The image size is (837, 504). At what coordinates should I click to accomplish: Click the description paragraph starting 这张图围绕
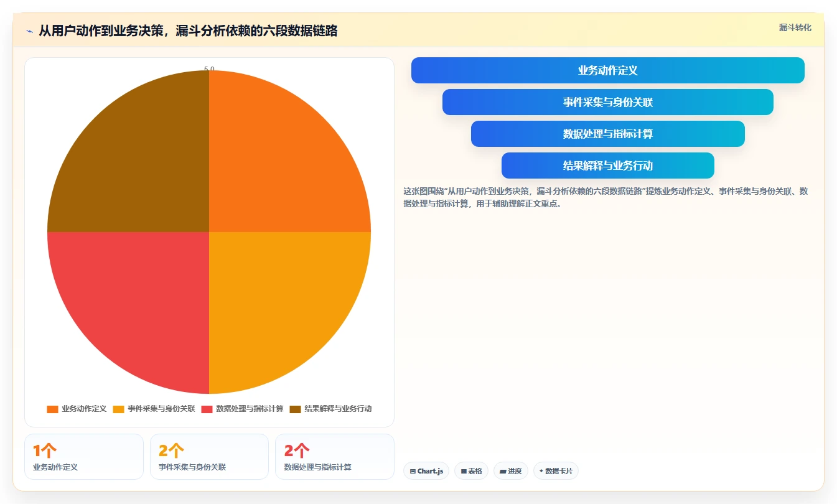606,197
